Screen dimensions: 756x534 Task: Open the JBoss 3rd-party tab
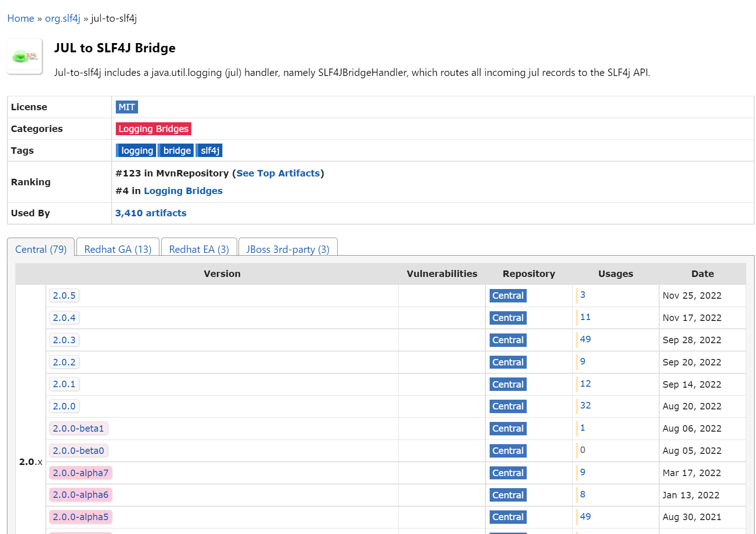288,249
